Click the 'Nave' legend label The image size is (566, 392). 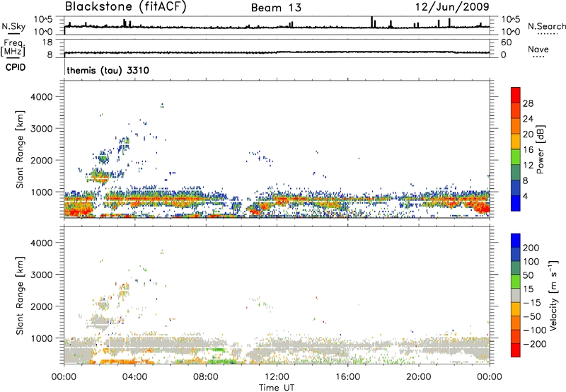click(538, 49)
